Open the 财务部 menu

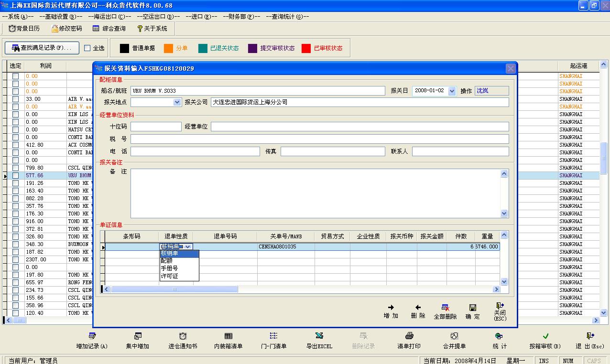point(241,16)
